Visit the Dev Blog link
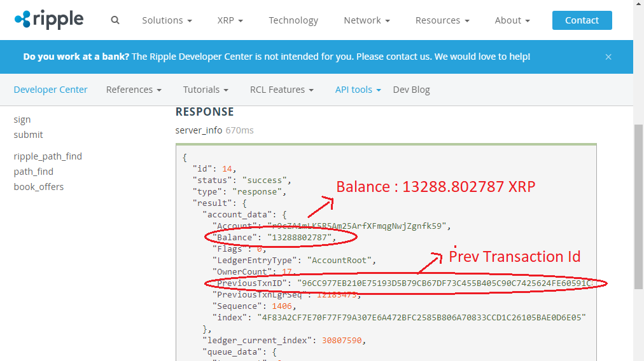Screen dimensions: 644x361 411,90
